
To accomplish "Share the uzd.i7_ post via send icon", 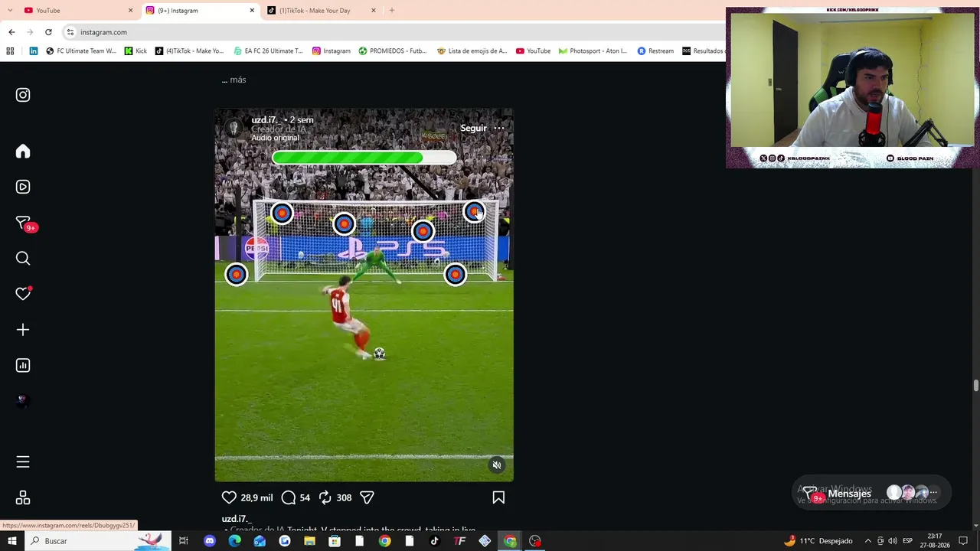I will pos(367,497).
